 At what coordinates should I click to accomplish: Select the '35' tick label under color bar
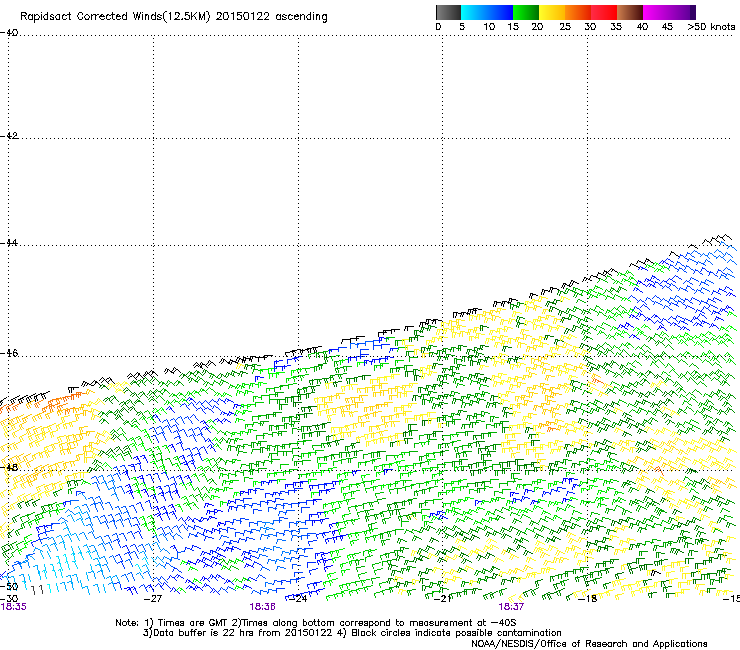click(616, 27)
